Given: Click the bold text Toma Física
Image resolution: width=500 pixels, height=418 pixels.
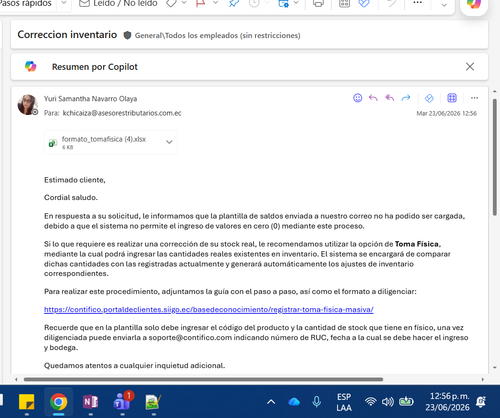Looking at the screenshot, I should 417,244.
